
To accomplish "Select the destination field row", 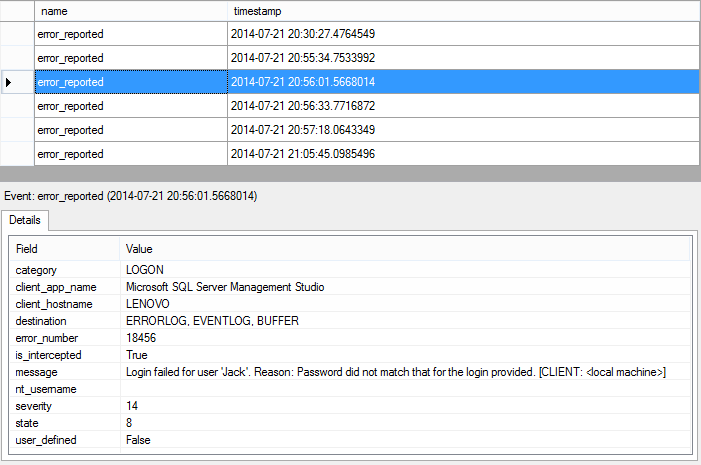I will 41,321.
